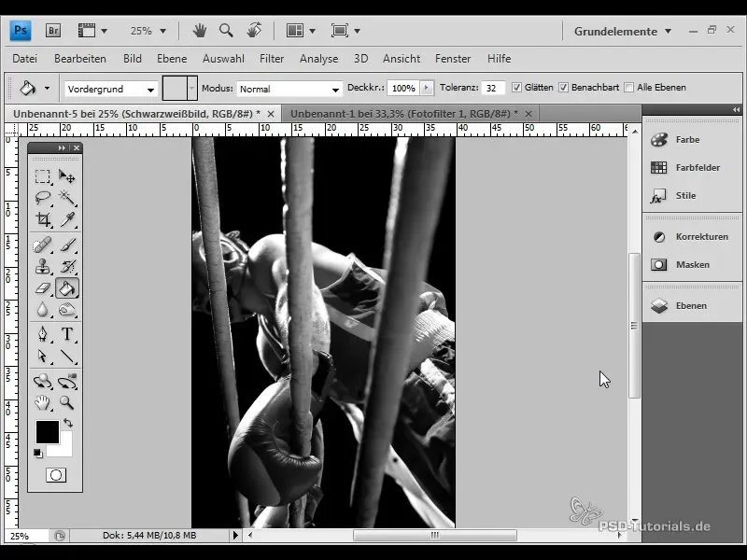Enable the Alle Ebenen checkbox
Viewport: 747px width, 560px height.
[x=628, y=88]
